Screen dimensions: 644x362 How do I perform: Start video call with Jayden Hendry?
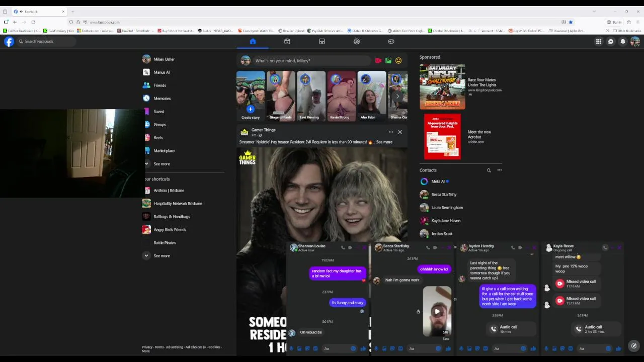[x=520, y=248]
